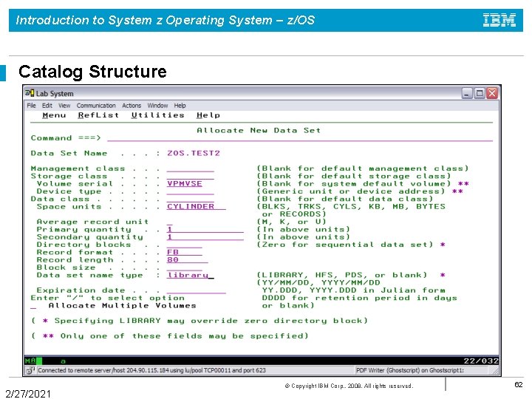This screenshot has height=399, width=532.
Task: Click the Record format field FB
Action: point(184,252)
